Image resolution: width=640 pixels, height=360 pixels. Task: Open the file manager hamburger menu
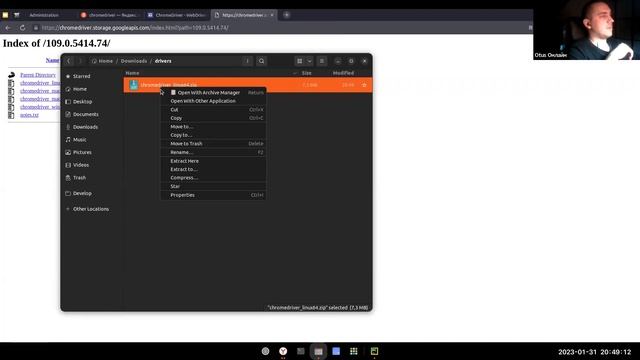click(322, 61)
